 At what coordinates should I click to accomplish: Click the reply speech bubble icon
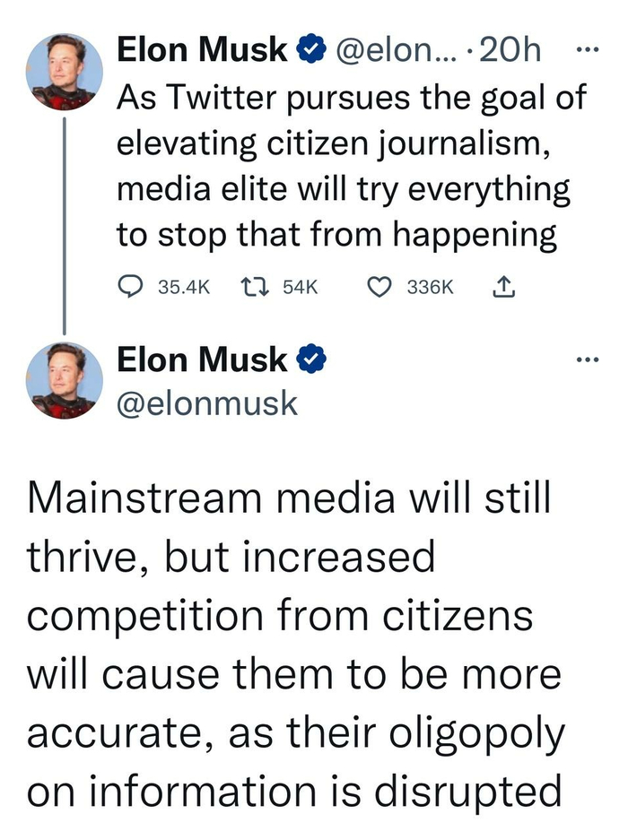pos(132,287)
